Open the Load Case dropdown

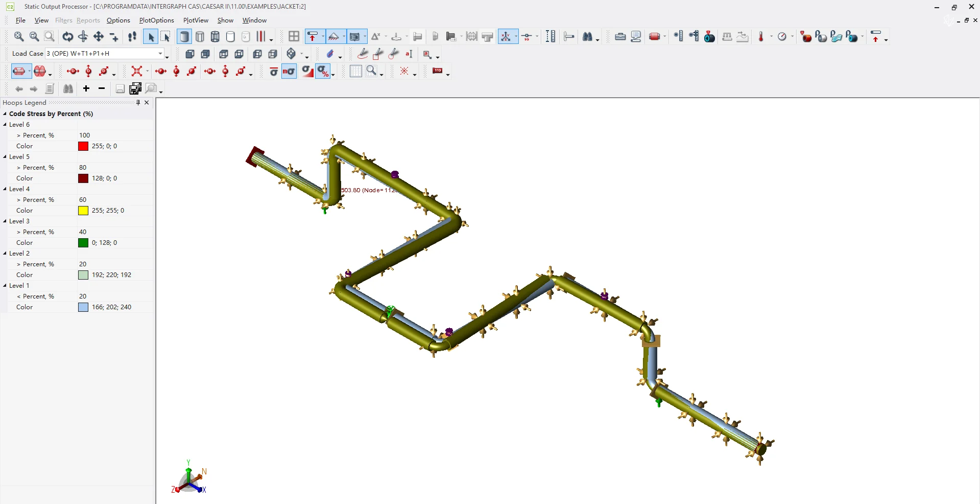(x=160, y=54)
